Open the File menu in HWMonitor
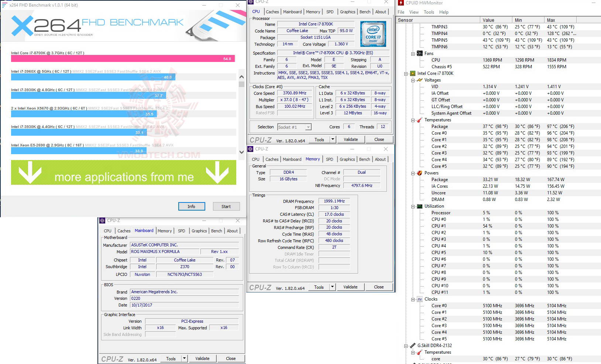 pos(401,12)
